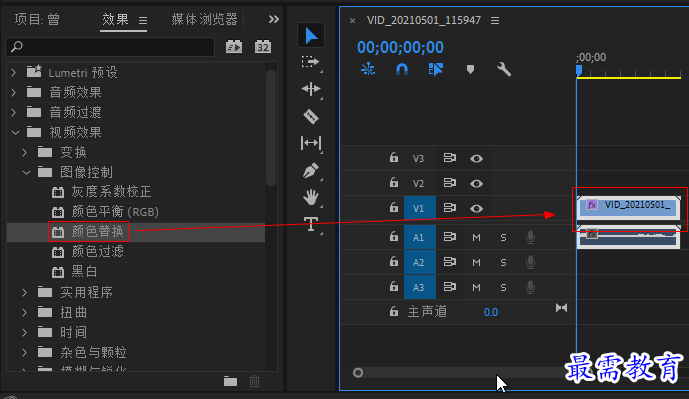The width and height of the screenshot is (689, 399).
Task: Toggle timeline Snap magnet icon
Action: pos(402,69)
